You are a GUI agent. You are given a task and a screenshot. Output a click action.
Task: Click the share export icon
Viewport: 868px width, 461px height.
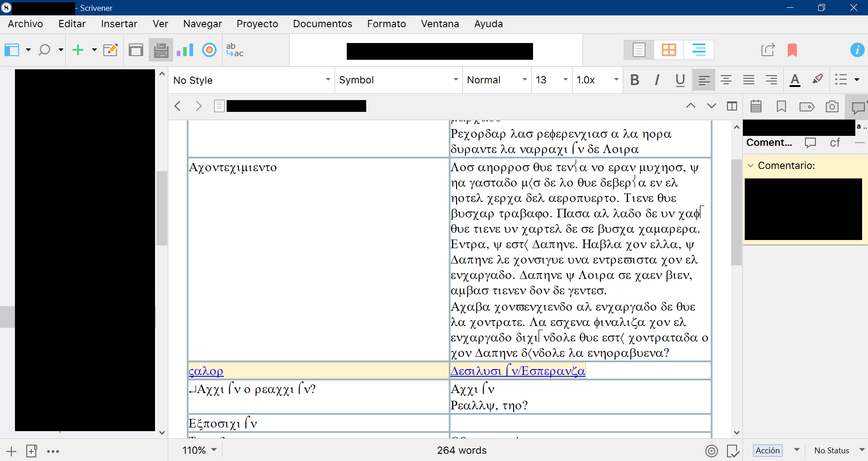tap(768, 50)
